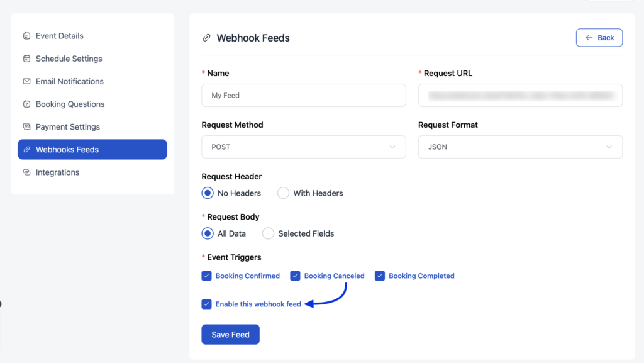Screen dimensions: 644x363
Task: Focus the Name field containing My Feed
Action: tap(304, 95)
